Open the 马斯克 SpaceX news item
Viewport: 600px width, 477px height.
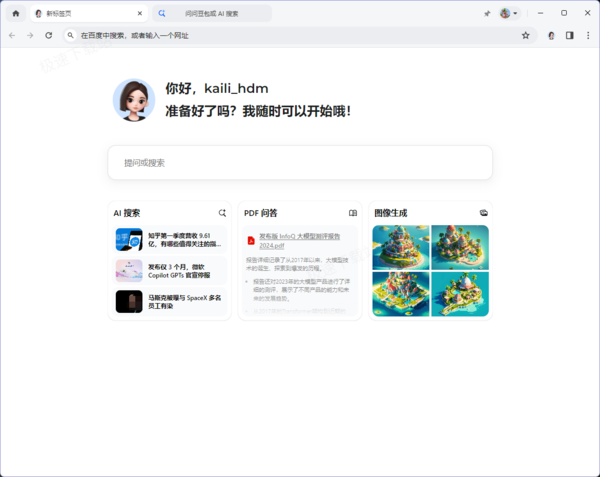pos(170,301)
